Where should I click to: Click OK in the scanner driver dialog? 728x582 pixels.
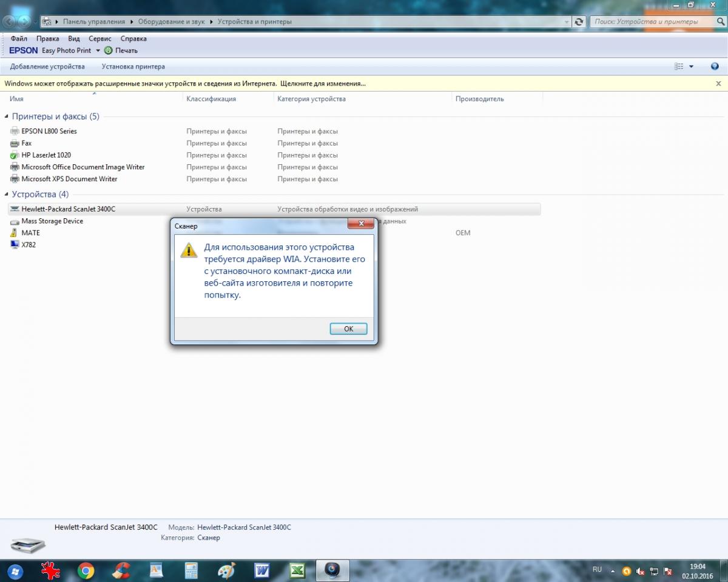(x=348, y=329)
